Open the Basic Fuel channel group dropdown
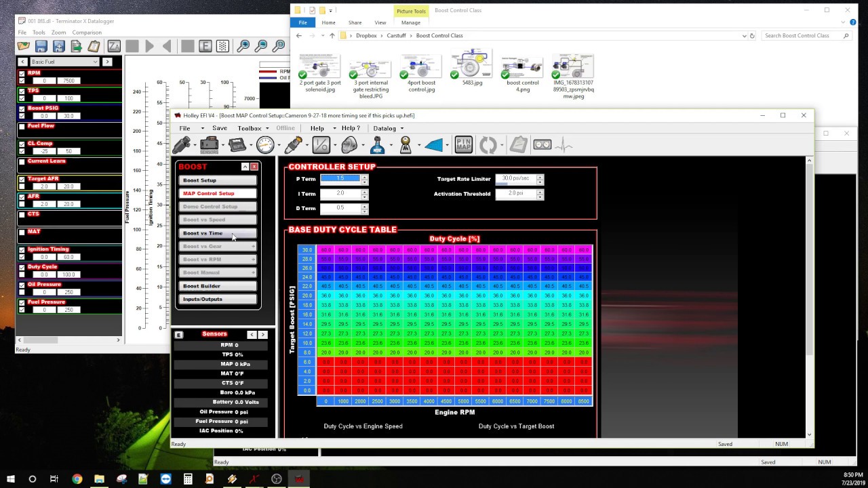This screenshot has height=488, width=868. point(64,62)
